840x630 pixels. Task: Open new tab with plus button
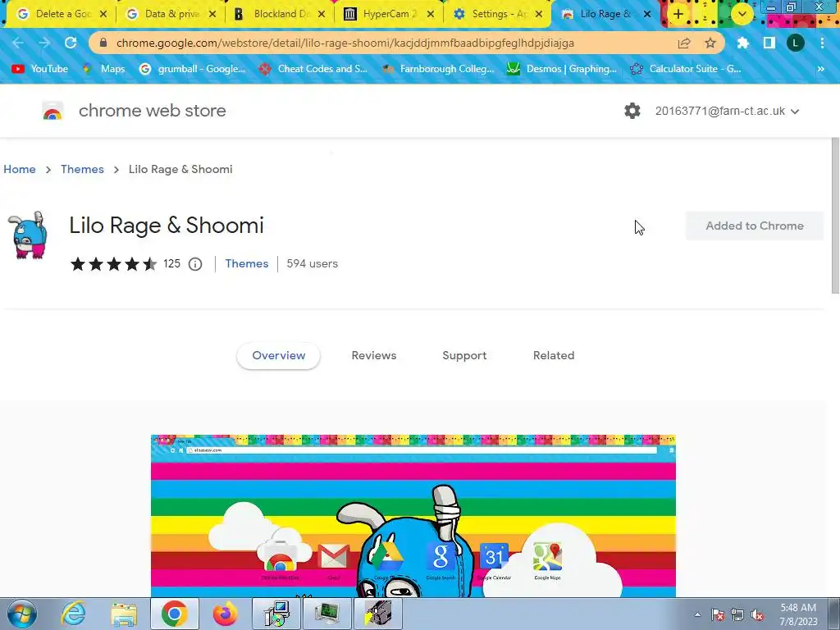(x=678, y=14)
